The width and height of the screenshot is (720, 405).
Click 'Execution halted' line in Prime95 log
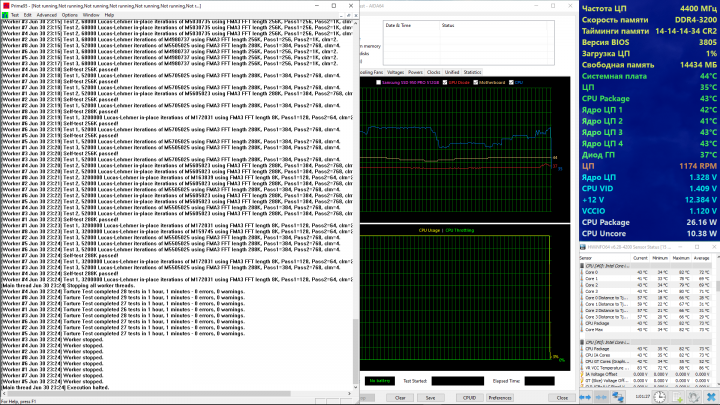pyautogui.click(x=56, y=388)
